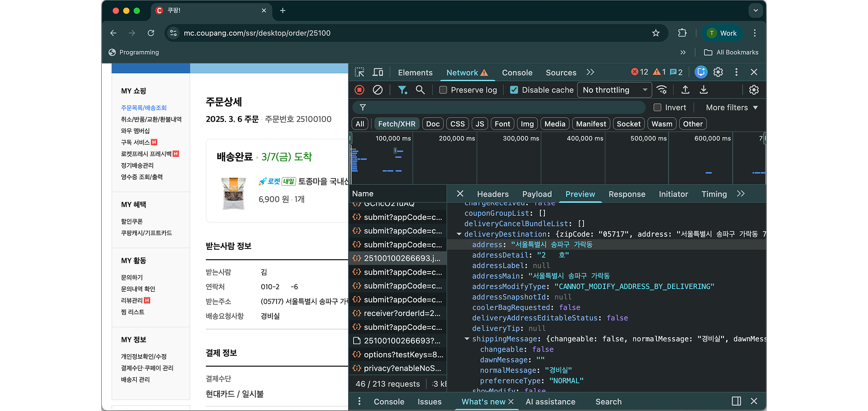Check the Invert filter checkbox

coord(657,107)
